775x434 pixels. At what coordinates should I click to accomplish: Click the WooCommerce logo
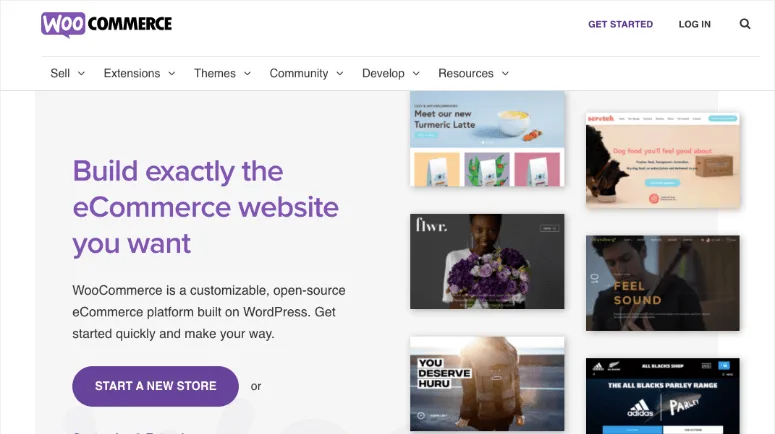pyautogui.click(x=106, y=24)
